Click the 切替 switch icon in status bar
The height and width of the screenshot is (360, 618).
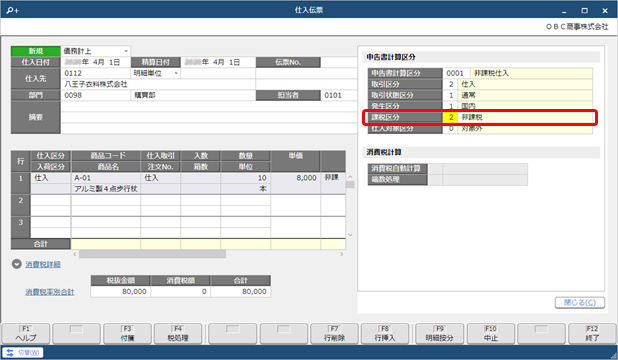pos(10,353)
